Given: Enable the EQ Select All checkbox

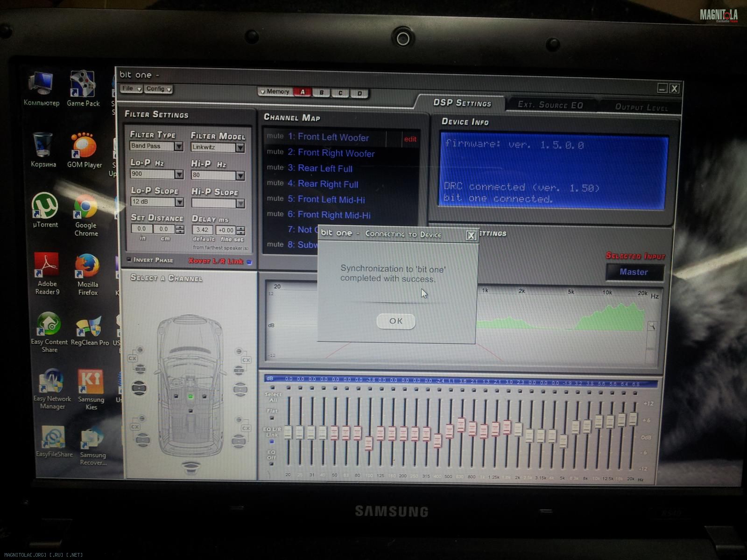Looking at the screenshot, I should pos(273,388).
